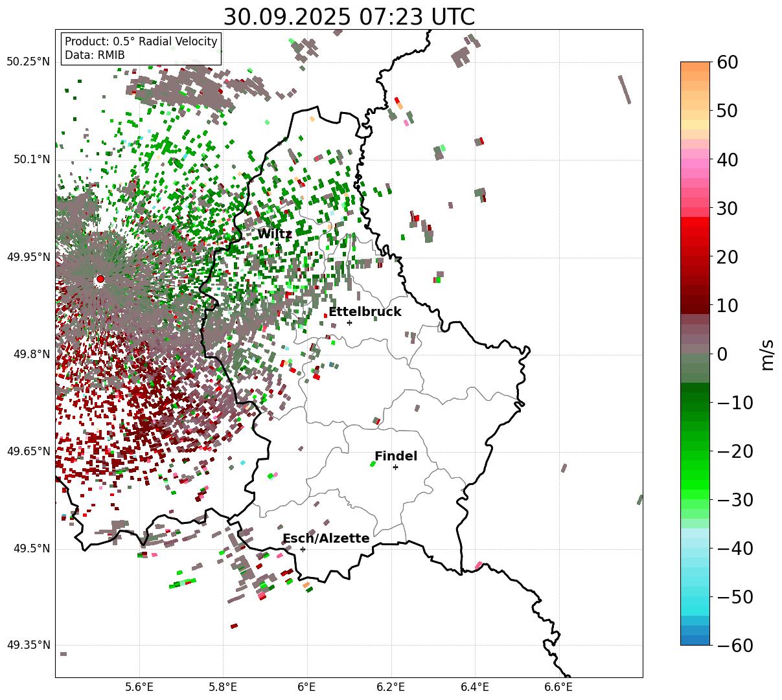This screenshot has width=782, height=700.
Task: Click the −50 tick label on colorbar
Action: [735, 597]
